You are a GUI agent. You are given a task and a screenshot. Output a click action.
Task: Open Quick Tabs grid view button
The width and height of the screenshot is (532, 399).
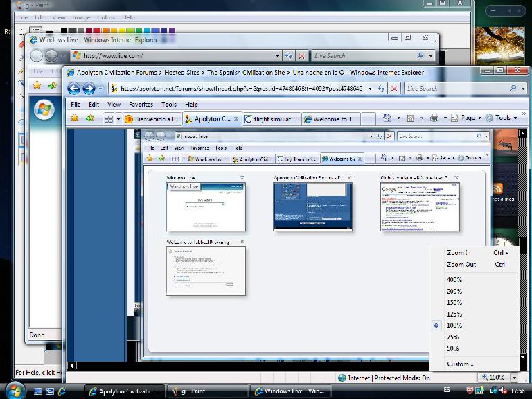(x=109, y=119)
